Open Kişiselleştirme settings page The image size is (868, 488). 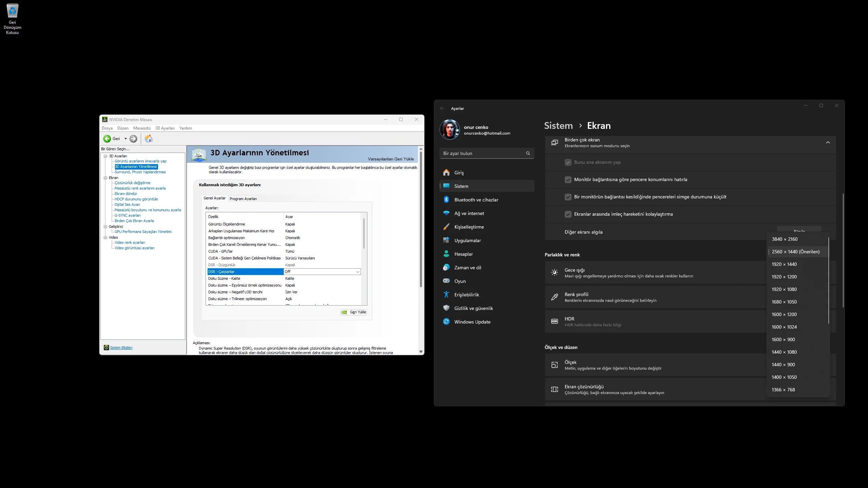(469, 227)
